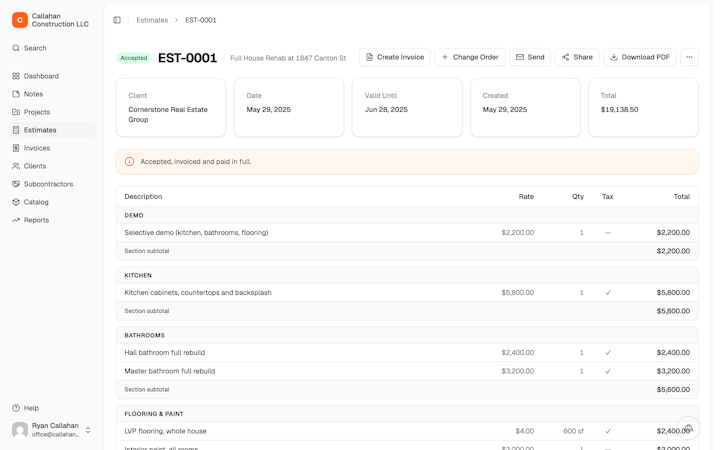Share estimate EST-0001

coord(577,57)
